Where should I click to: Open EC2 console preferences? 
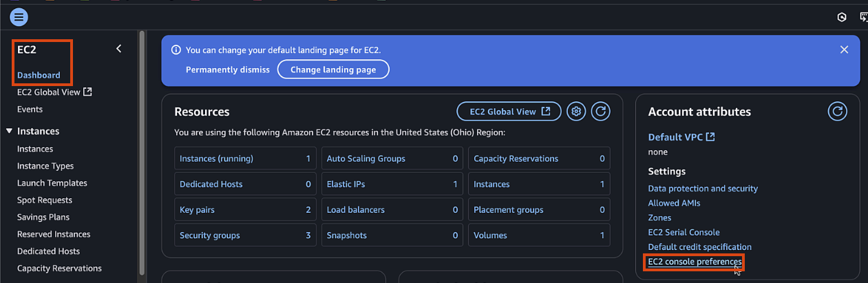click(695, 262)
